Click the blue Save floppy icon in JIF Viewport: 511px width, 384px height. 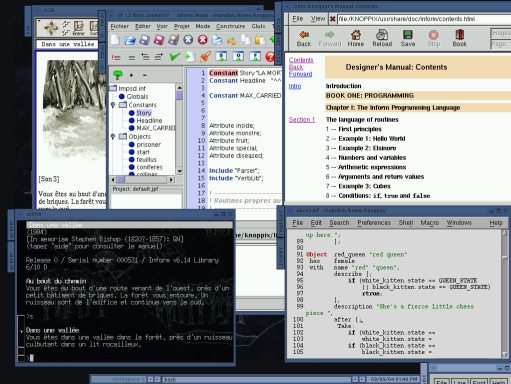coord(144,40)
